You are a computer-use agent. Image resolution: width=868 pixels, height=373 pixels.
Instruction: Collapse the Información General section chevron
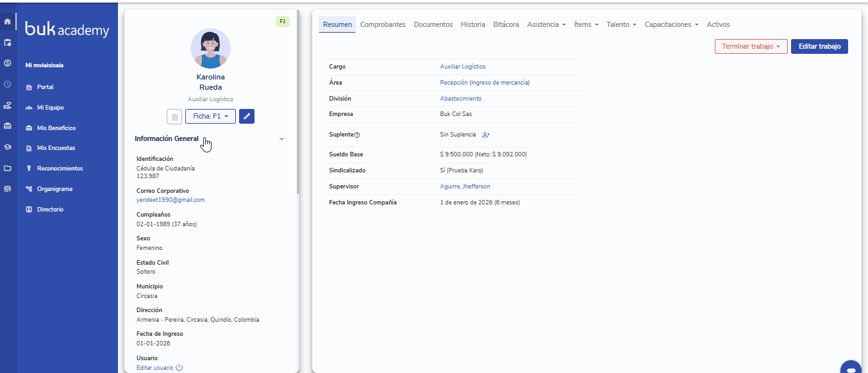281,138
